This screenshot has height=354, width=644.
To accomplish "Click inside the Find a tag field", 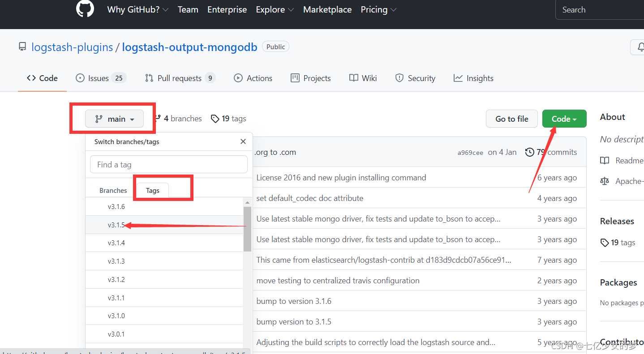I will click(x=169, y=164).
